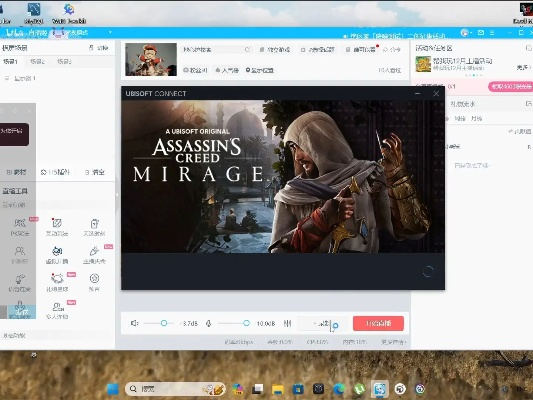533x400 pixels.
Task: Select the 显示器 1 monitor source
Action: (x=21, y=79)
